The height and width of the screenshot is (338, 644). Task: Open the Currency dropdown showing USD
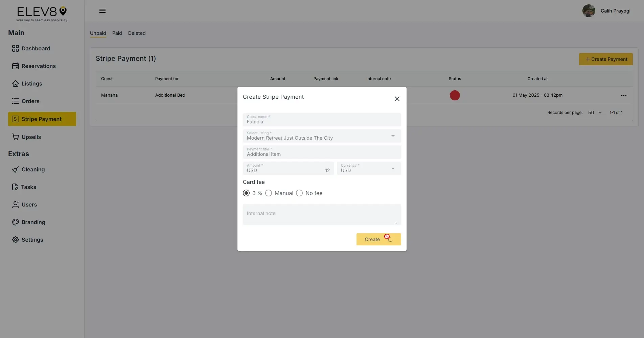coord(393,168)
